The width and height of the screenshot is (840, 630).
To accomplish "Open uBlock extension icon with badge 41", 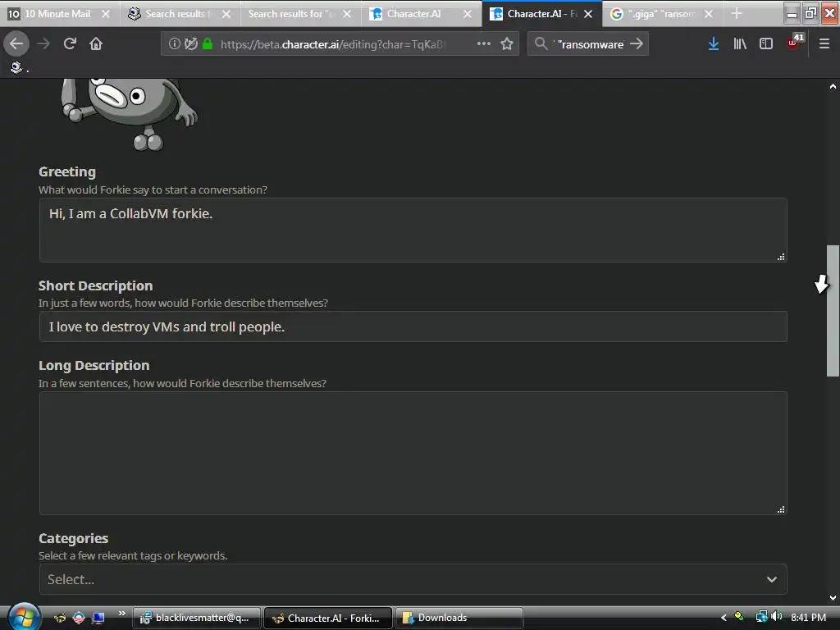I will tap(795, 42).
